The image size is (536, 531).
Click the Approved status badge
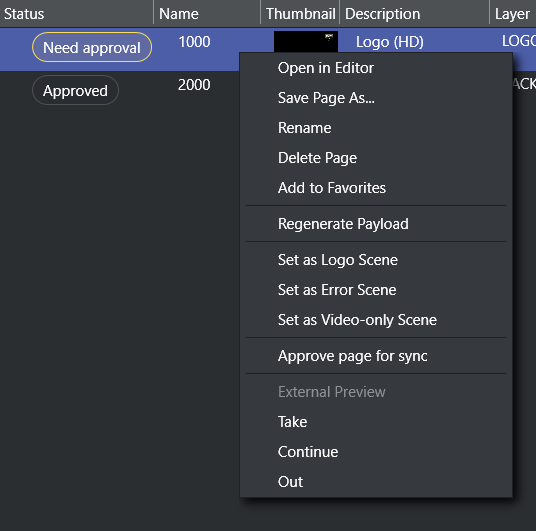point(75,90)
